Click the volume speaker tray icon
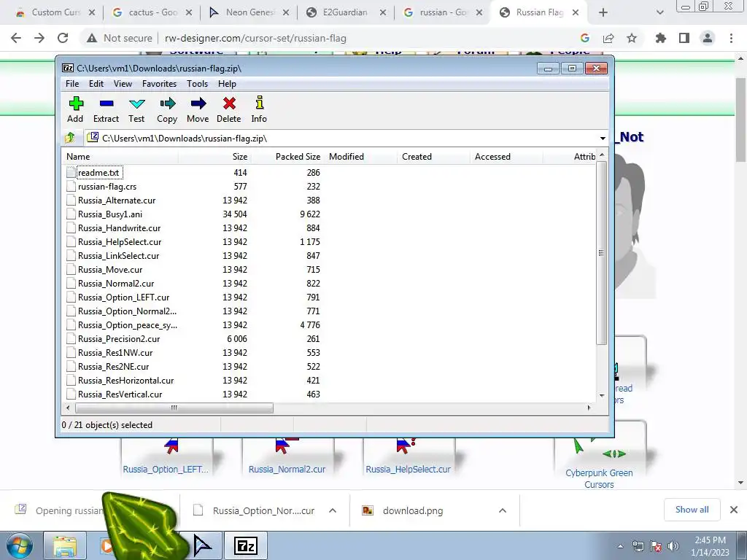The height and width of the screenshot is (560, 747). click(673, 546)
